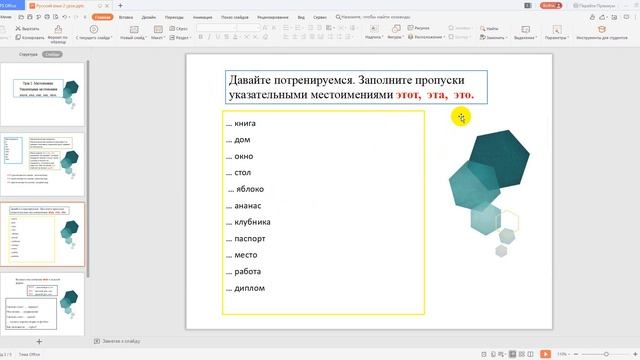
Task: Click the Find (Найти) magnifier button
Action: pyautogui.click(x=489, y=29)
